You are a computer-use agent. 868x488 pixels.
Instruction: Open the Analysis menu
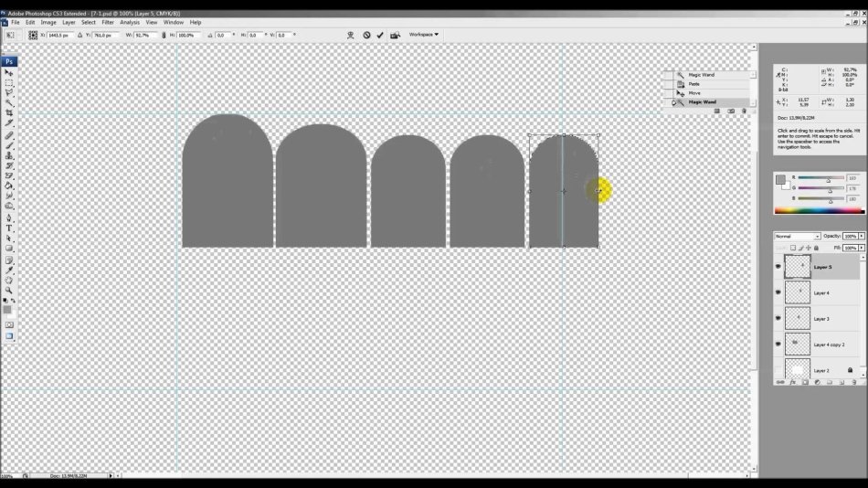tap(130, 22)
